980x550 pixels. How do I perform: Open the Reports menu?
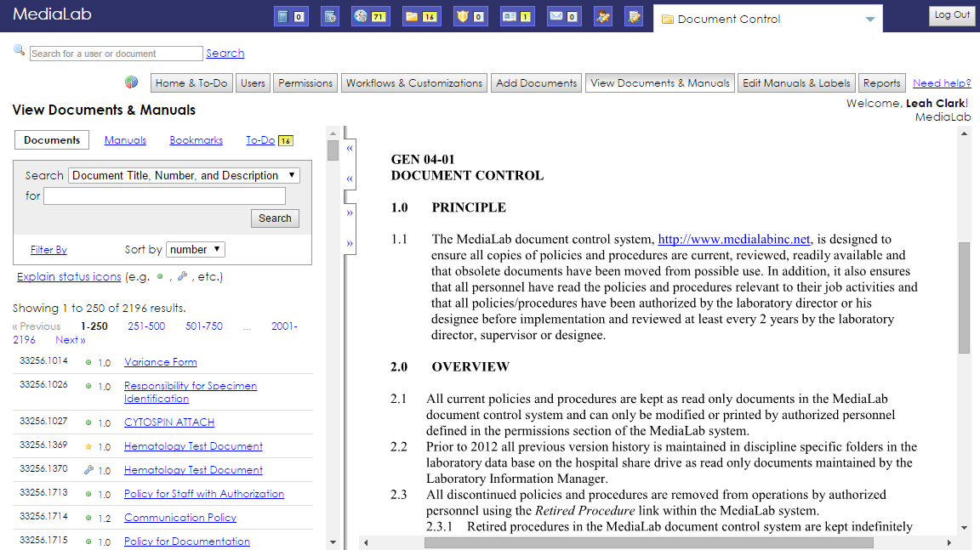coord(882,83)
